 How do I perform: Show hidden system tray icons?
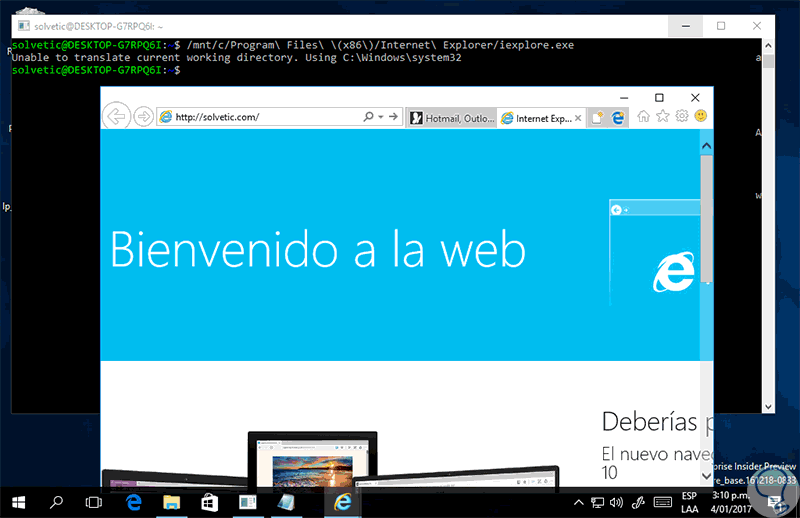[579, 503]
